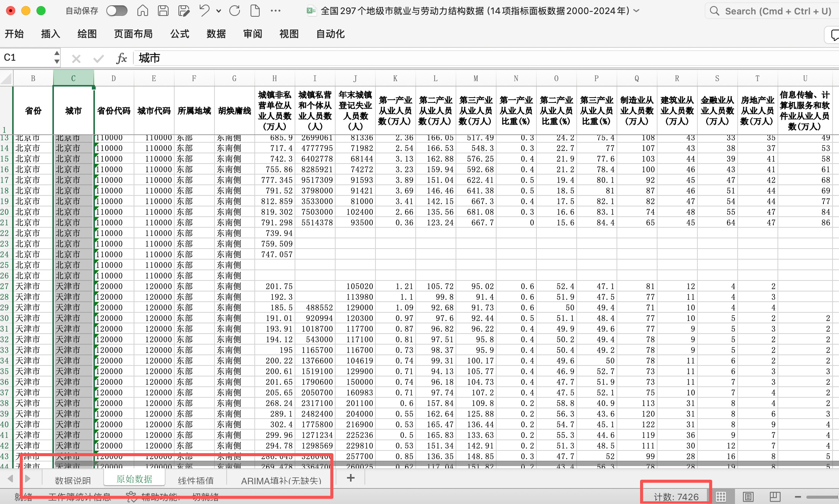Click the Redo circular arrow icon

click(x=235, y=11)
